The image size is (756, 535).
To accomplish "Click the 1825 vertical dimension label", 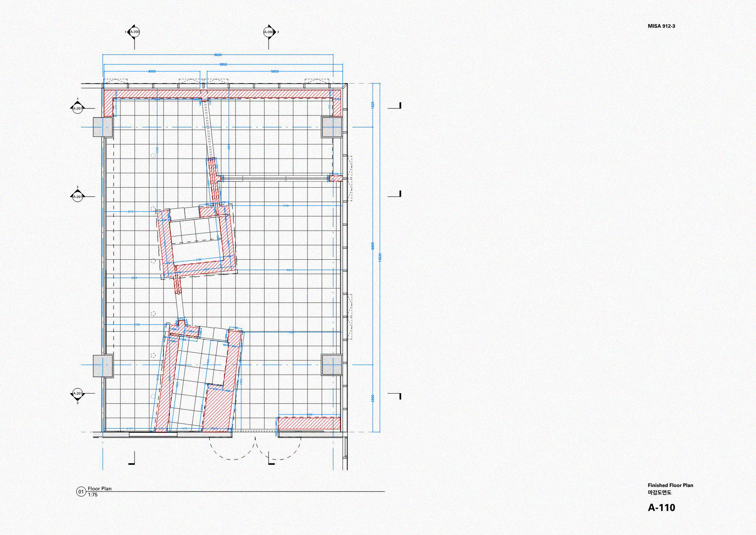I will pos(373,105).
